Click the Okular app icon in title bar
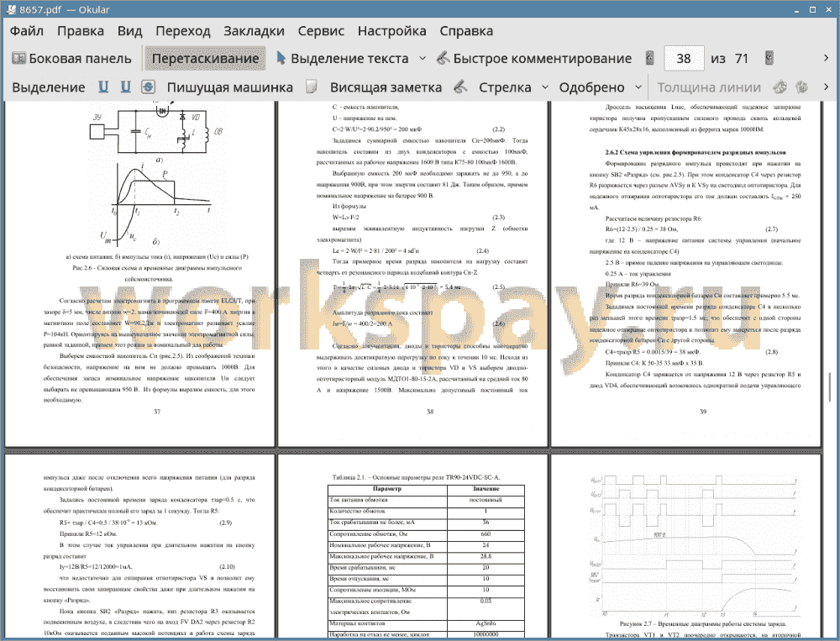Viewport: 840px width, 641px height. (10, 9)
